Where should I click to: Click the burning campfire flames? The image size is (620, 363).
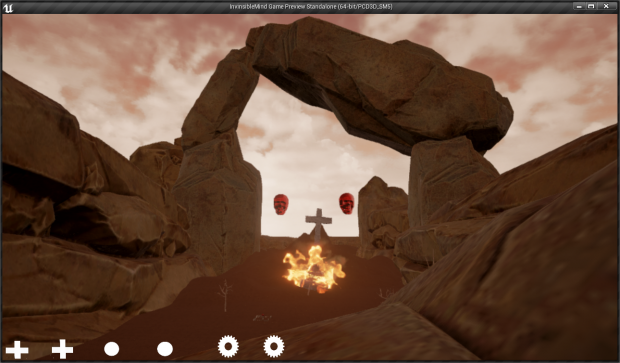pos(314,269)
